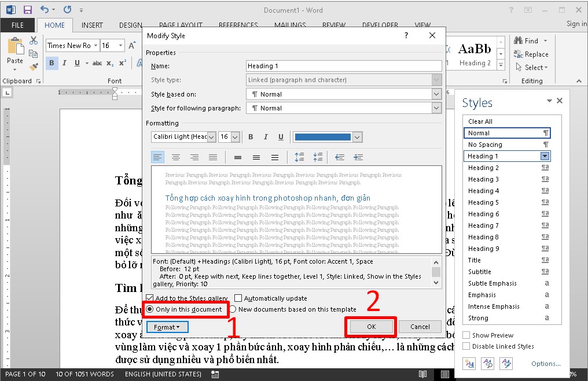Click the Increase Indent icon in dialog

(x=358, y=157)
